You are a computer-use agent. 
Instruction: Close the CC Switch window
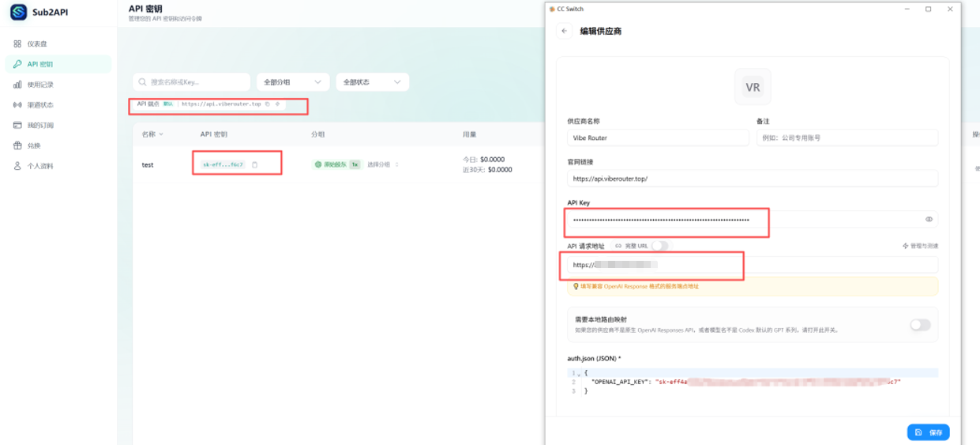950,9
